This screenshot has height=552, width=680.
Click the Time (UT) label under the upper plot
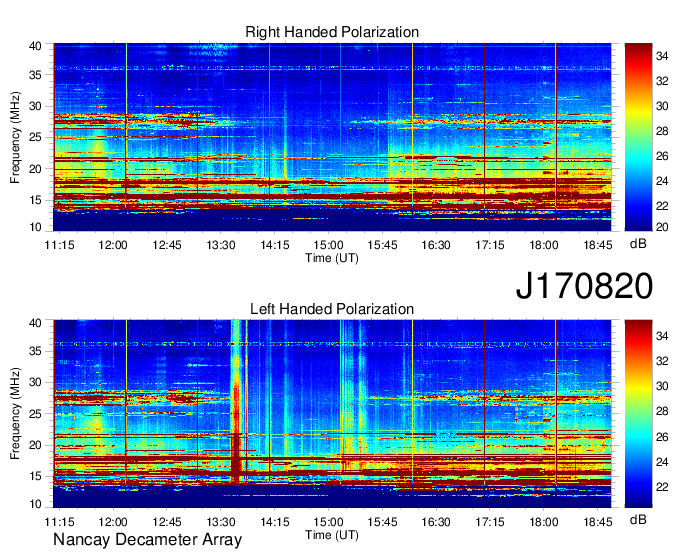tap(332, 258)
